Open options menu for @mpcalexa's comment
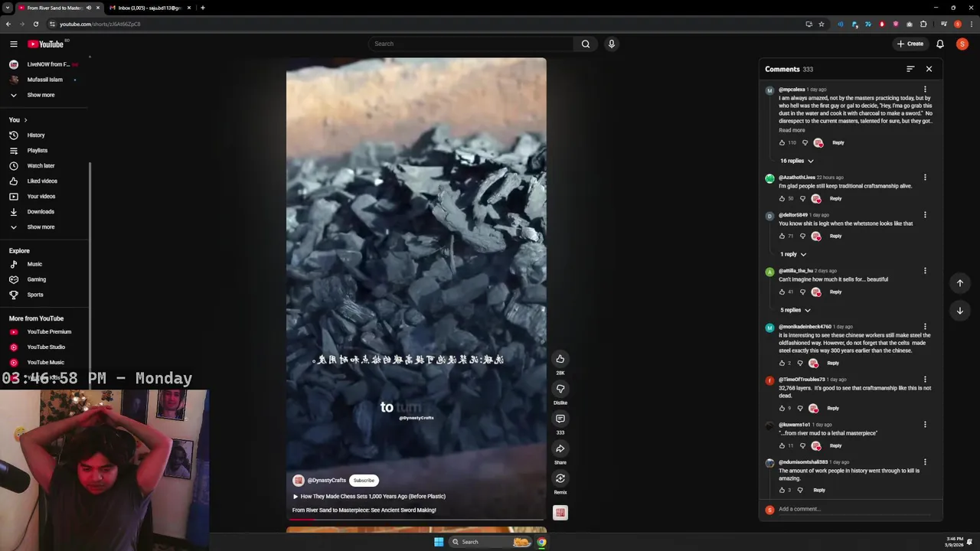The width and height of the screenshot is (980, 551). coord(925,90)
